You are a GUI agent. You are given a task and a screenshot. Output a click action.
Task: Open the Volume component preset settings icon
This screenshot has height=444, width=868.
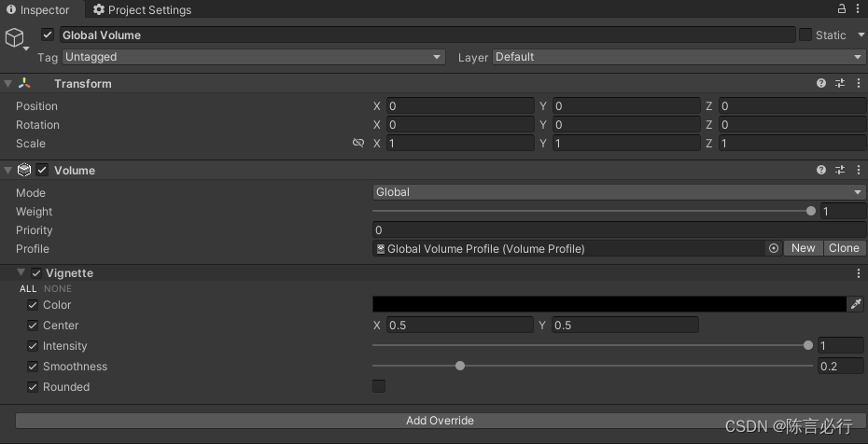click(840, 171)
